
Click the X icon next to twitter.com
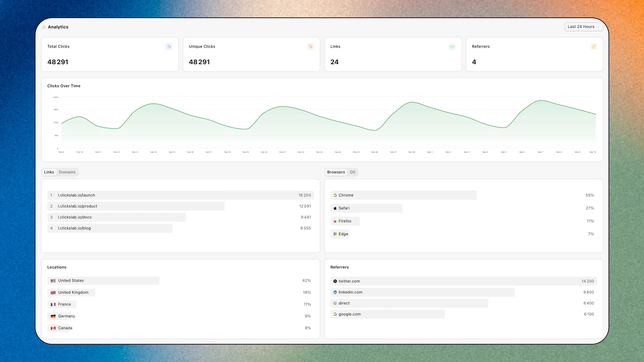point(335,281)
